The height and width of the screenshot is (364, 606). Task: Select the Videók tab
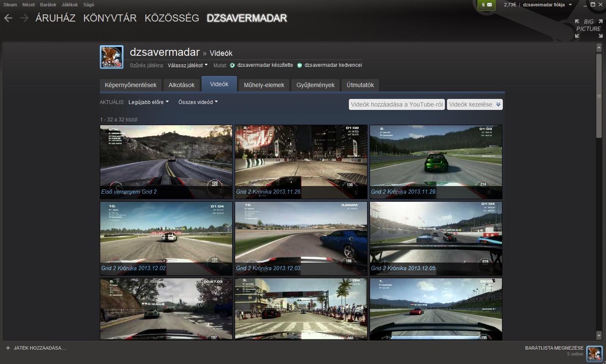[x=219, y=84]
